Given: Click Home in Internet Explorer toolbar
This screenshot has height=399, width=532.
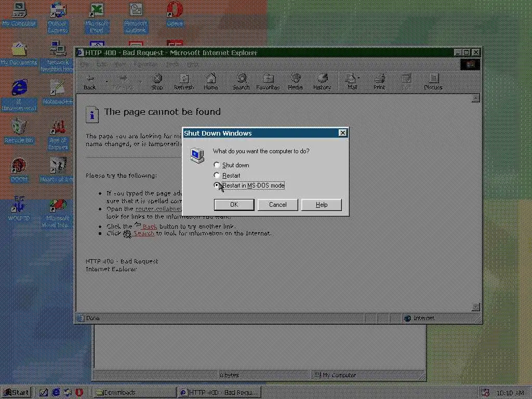Looking at the screenshot, I should coord(211,82).
